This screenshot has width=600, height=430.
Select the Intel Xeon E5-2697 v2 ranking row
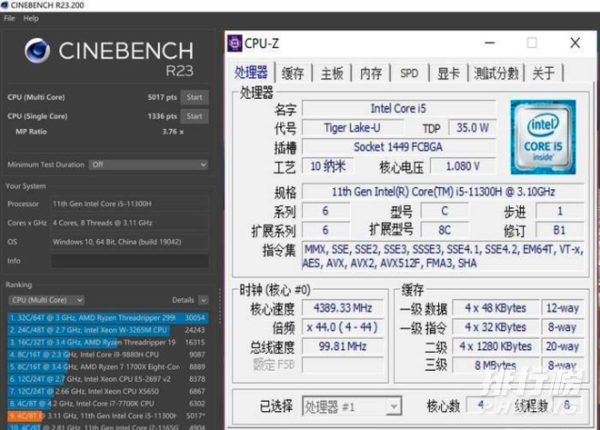108,379
